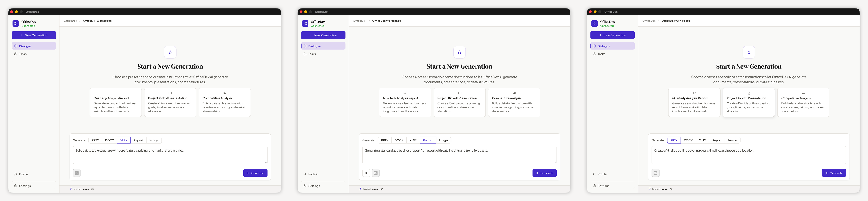Open generation options sliders icon in right window

pos(655,173)
